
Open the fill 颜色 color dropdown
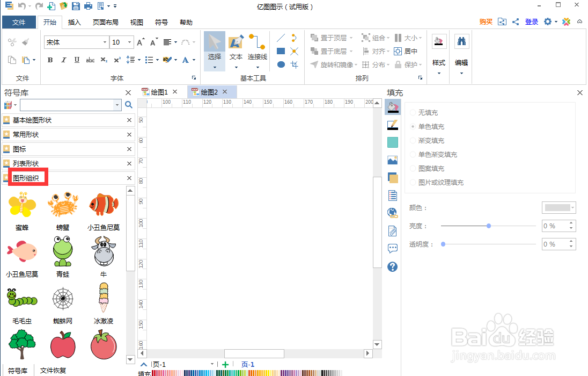coord(558,207)
